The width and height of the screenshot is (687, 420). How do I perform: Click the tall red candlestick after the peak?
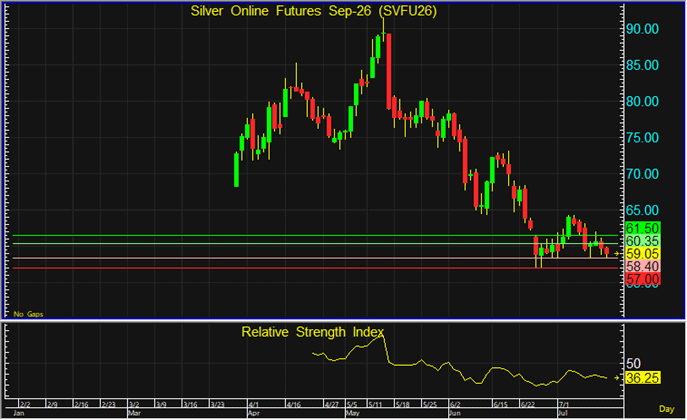click(389, 71)
